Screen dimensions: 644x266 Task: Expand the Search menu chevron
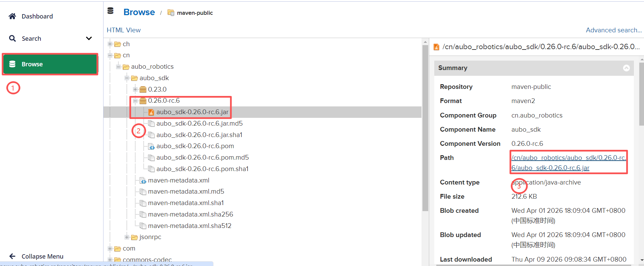[89, 38]
